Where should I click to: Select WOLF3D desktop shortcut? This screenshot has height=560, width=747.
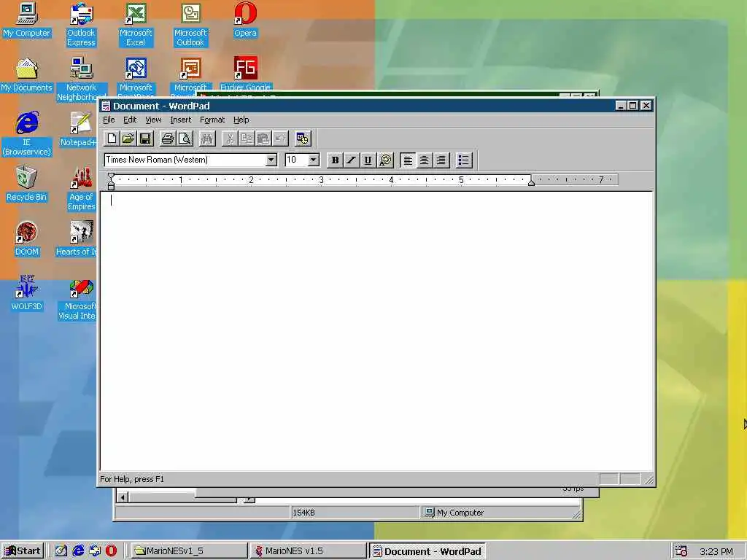(x=27, y=294)
